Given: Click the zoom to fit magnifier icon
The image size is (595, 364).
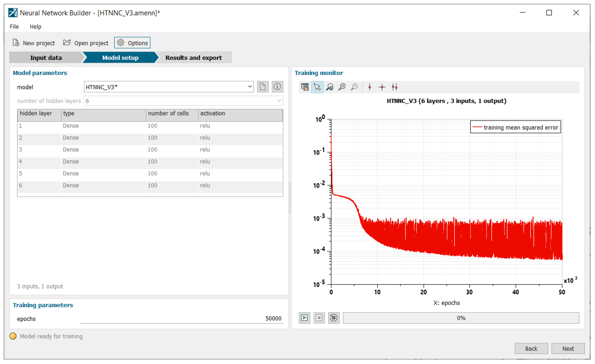Looking at the screenshot, I should 342,87.
